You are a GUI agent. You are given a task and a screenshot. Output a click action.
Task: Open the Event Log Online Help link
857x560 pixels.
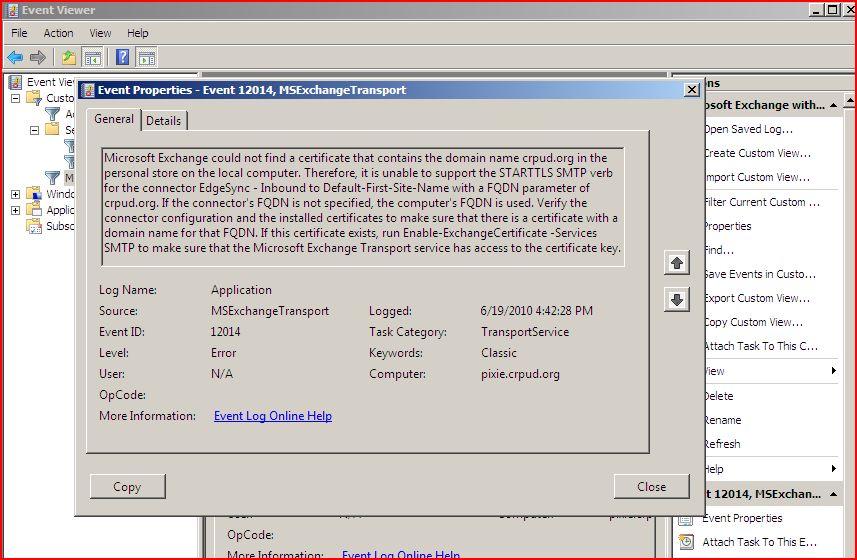(272, 416)
